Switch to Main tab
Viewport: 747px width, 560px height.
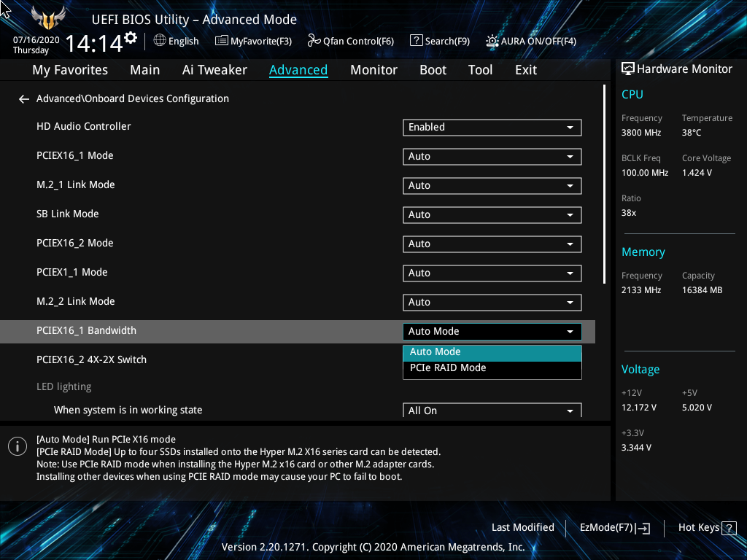pyautogui.click(x=145, y=70)
